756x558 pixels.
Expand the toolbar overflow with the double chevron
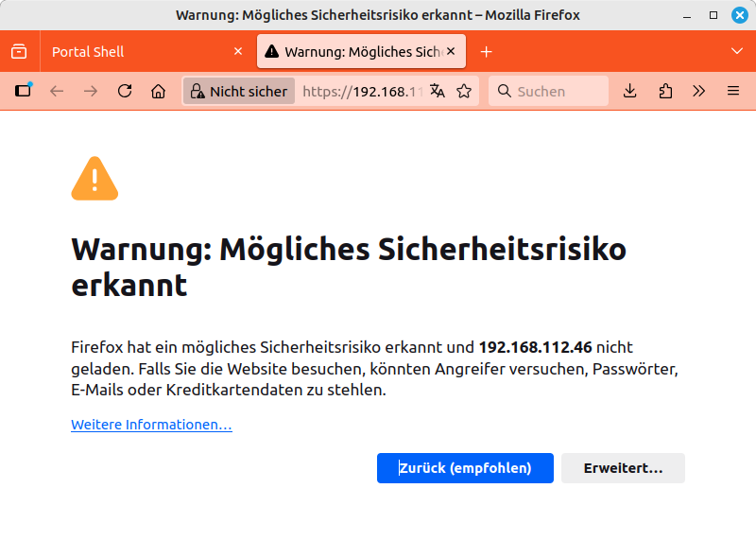click(699, 92)
